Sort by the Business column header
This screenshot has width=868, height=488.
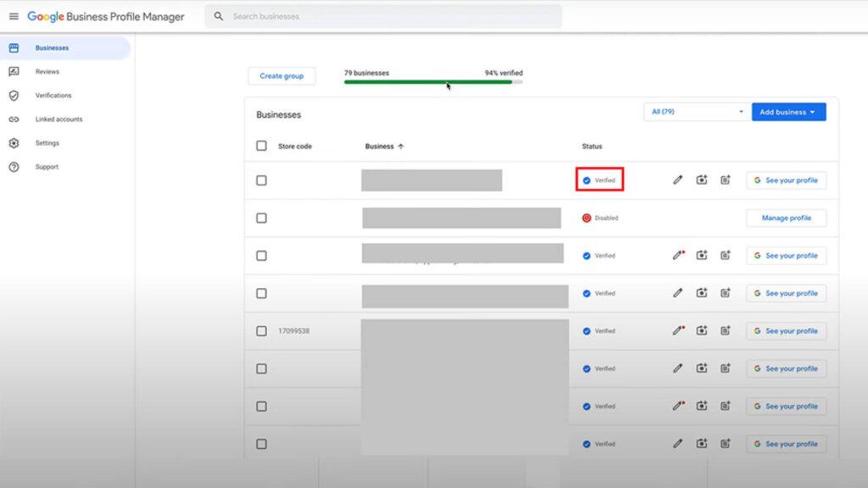(384, 146)
